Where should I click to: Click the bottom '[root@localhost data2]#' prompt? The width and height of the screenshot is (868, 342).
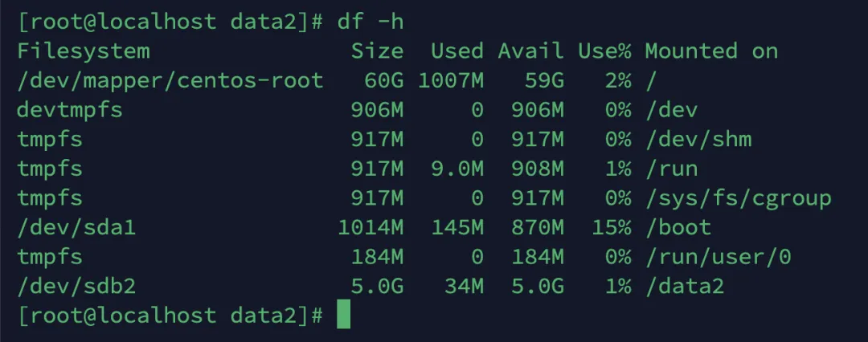coord(170,316)
